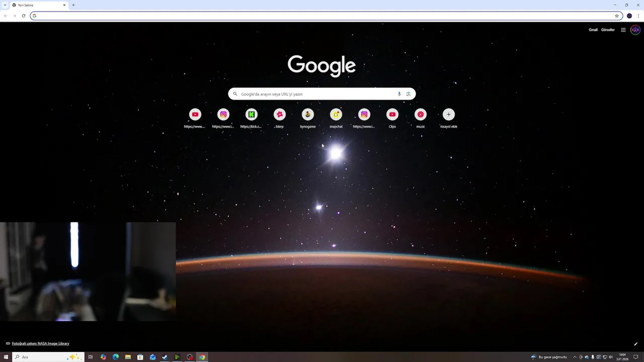Viewport: 644px width, 362px height.
Task: Open the bynogame shortcut
Action: 308,115
